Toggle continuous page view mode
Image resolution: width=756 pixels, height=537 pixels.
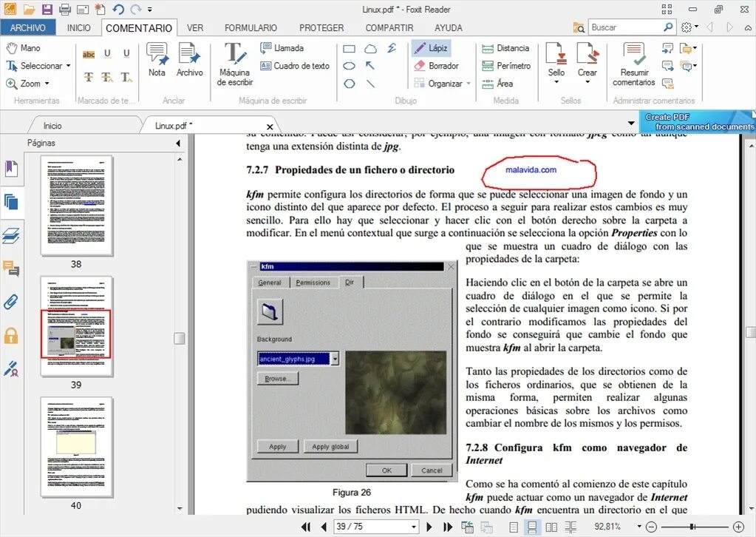pos(532,527)
